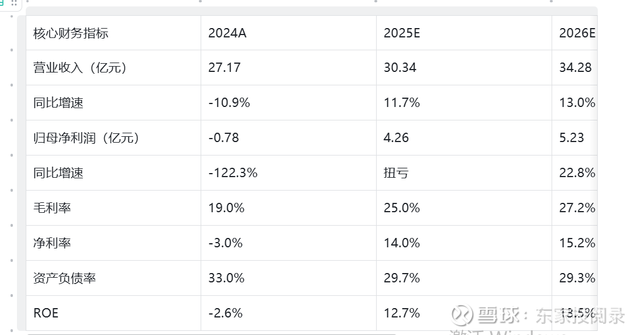Click row divider dot between 资产负债率 and ROE
644x335 pixels.
[12, 295]
